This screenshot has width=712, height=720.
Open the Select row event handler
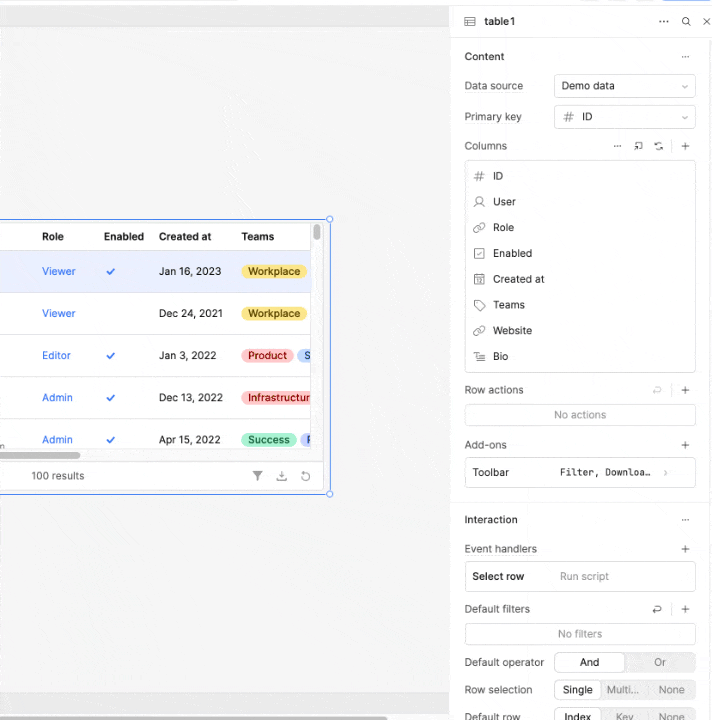point(580,577)
